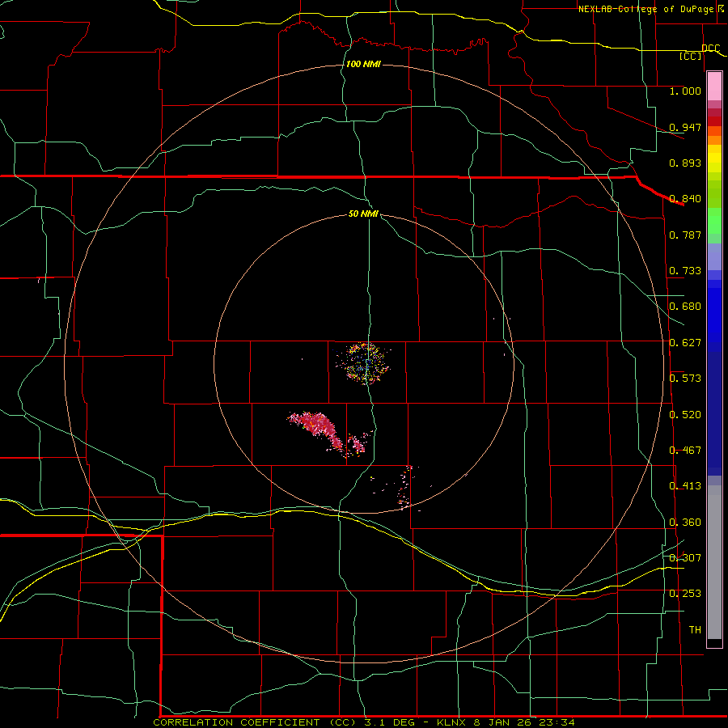
Task: Click the scattered pink echoes southeast of center
Action: tap(403, 488)
